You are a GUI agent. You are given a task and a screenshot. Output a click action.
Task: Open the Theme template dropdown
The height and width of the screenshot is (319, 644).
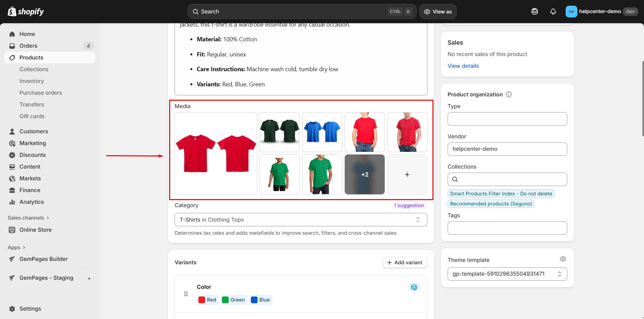[x=507, y=274]
